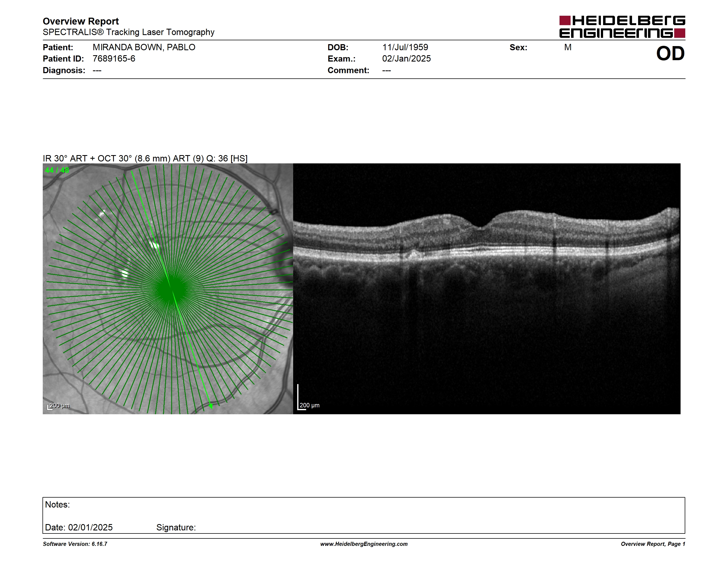Click the Sex: label
The width and height of the screenshot is (728, 563).
pyautogui.click(x=518, y=47)
